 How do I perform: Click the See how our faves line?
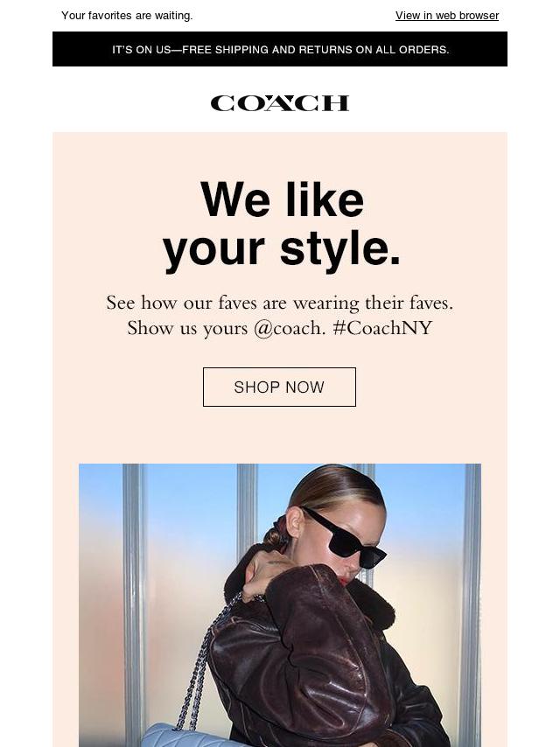pos(279,303)
